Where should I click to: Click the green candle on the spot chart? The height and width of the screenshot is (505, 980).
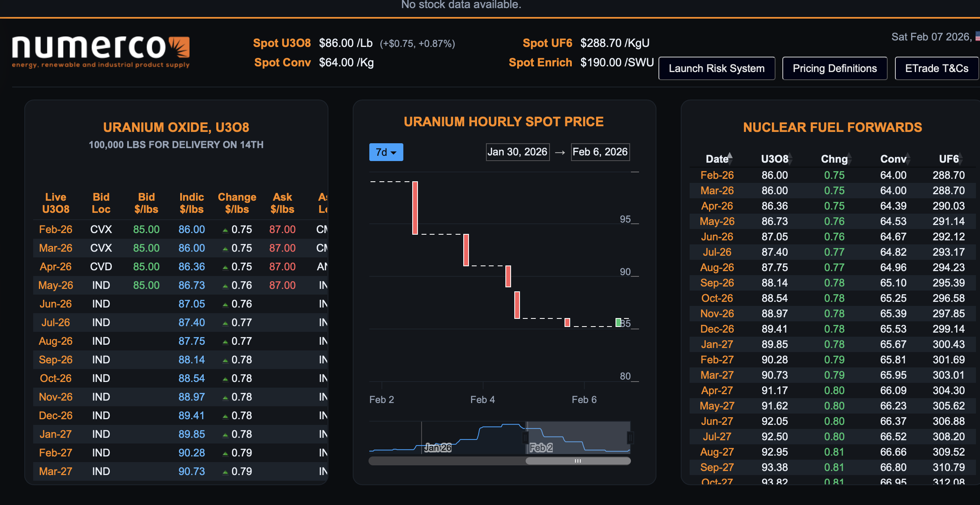point(618,323)
